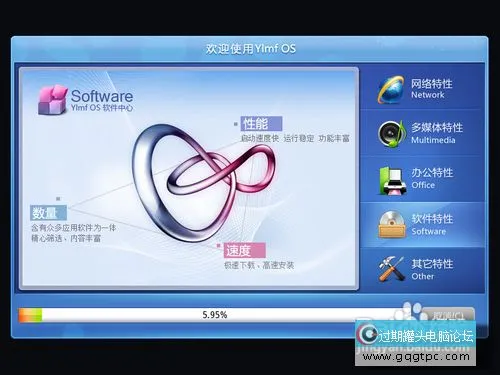Click the Other hammer and screwdriver icon
This screenshot has width=500, height=375.
pyautogui.click(x=391, y=269)
